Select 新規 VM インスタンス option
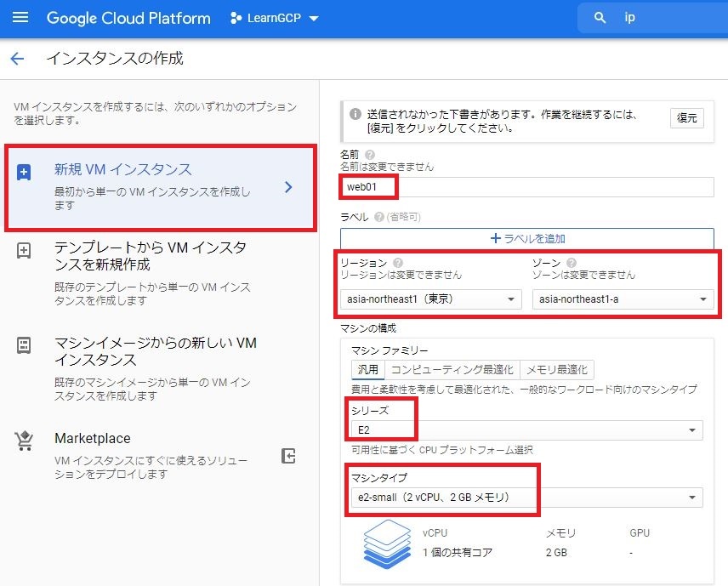 tap(161, 188)
